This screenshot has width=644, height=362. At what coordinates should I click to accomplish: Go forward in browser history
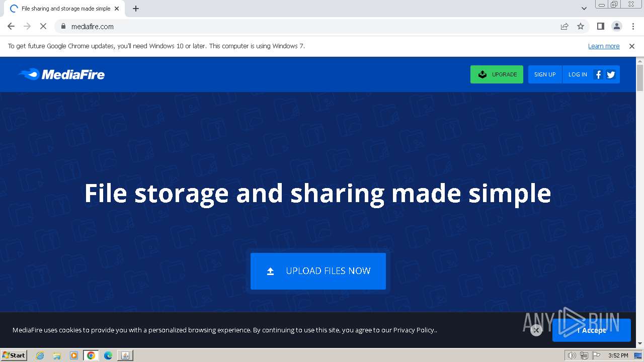tap(27, 26)
